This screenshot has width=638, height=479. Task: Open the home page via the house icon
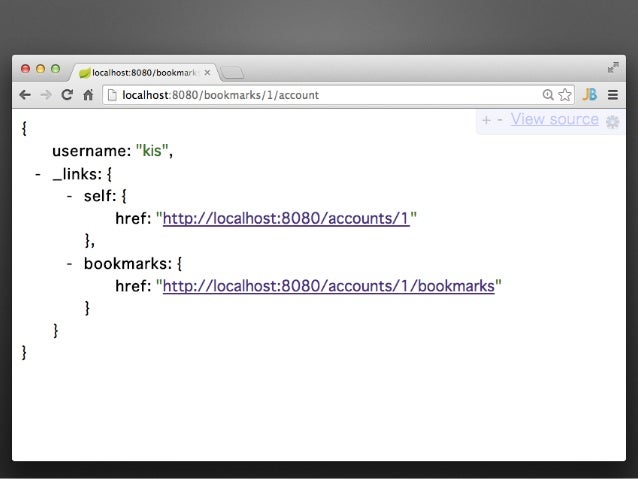88,95
